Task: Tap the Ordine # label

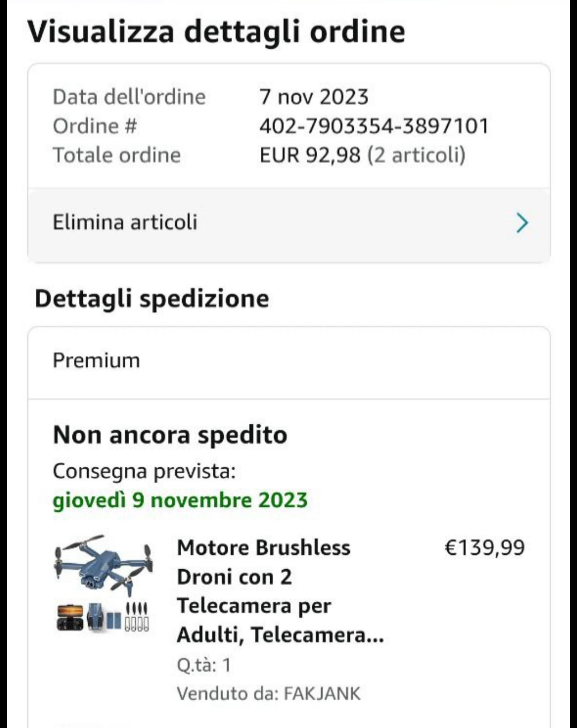Action: 95,126
